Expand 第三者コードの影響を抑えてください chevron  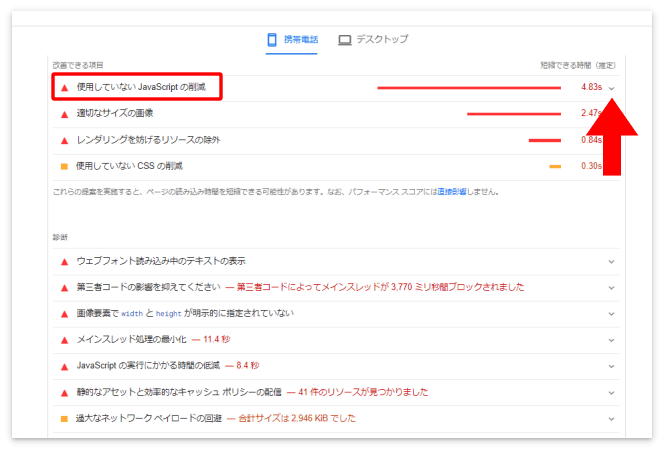(x=611, y=288)
